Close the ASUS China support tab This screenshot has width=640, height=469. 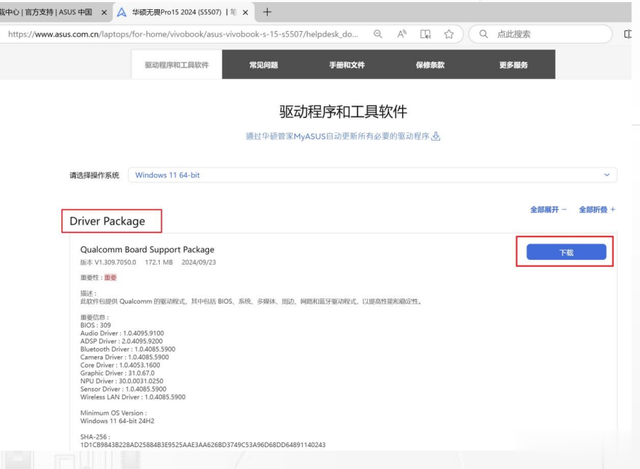point(104,13)
